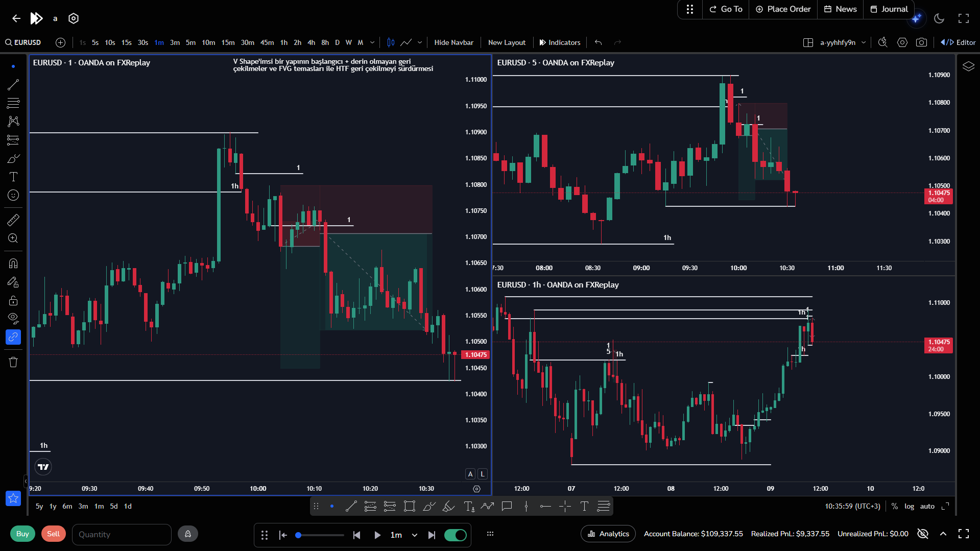Enter fullscreen from top-right corner icon

click(x=964, y=18)
